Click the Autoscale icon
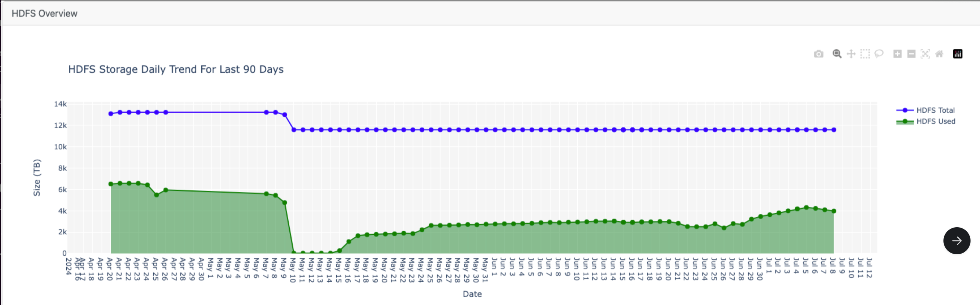 (925, 54)
